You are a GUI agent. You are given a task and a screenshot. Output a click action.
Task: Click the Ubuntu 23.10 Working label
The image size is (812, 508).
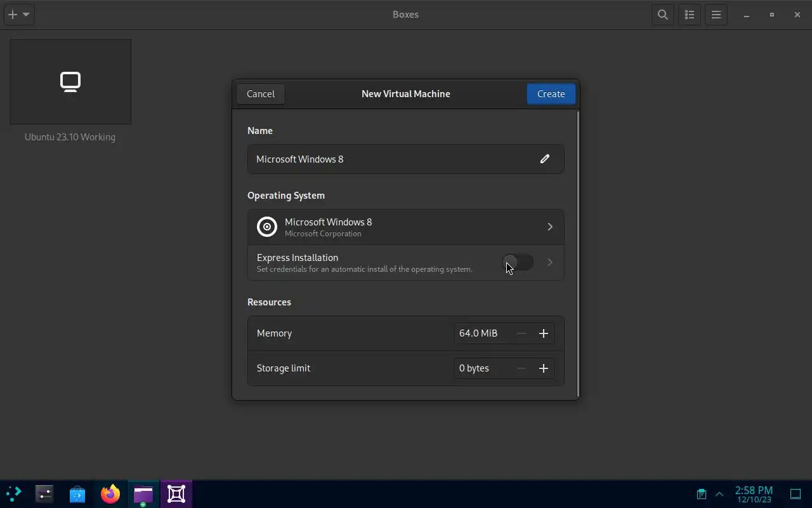click(x=70, y=137)
